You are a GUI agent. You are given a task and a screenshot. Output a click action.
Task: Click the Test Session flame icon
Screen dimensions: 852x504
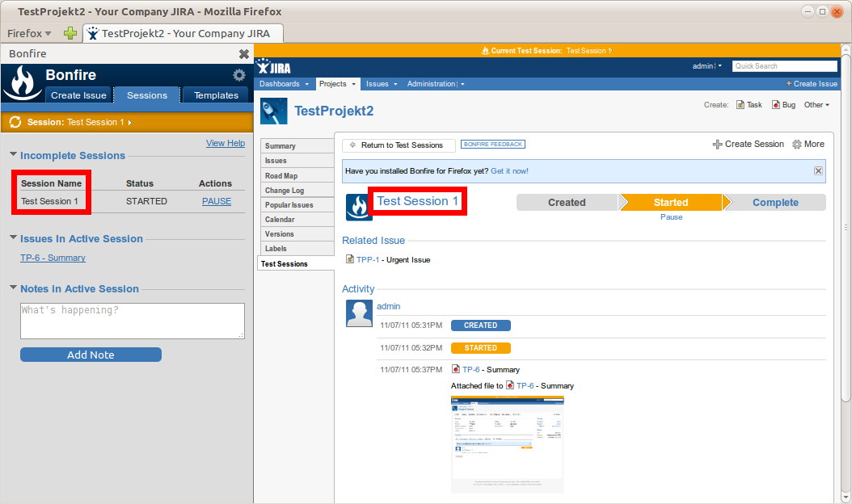(359, 207)
